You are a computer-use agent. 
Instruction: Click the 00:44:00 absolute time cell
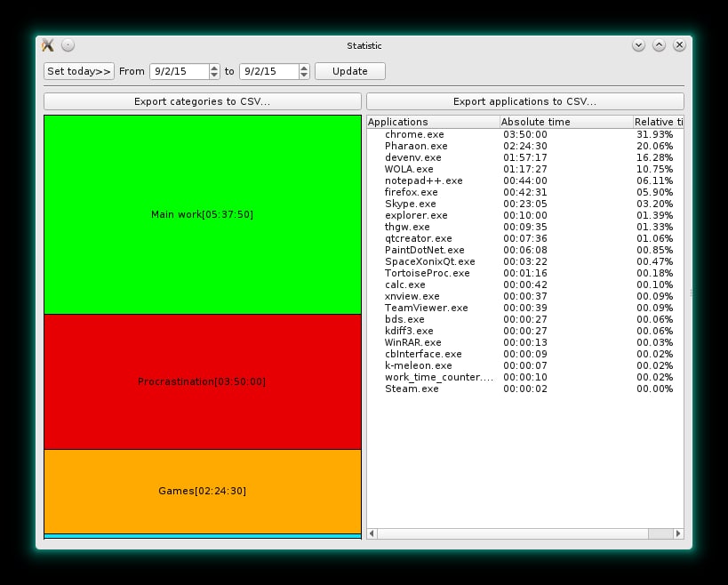[x=525, y=180]
